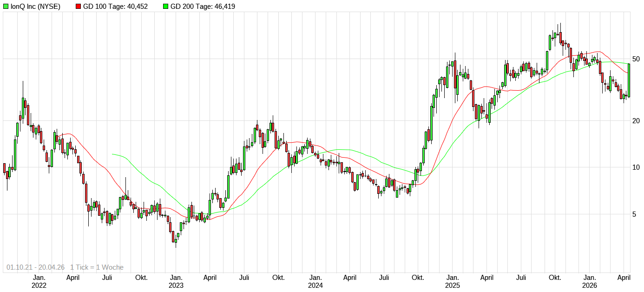Click the tall green final candle at right edge
Viewport: 644px width, 292px height.
coord(629,80)
